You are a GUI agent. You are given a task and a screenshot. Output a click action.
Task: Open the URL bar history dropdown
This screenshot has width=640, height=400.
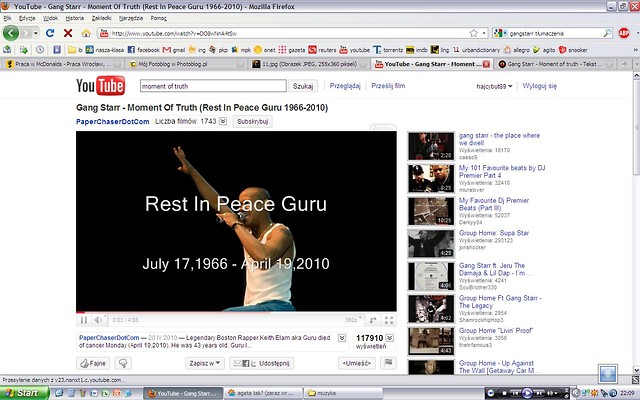pos(484,33)
